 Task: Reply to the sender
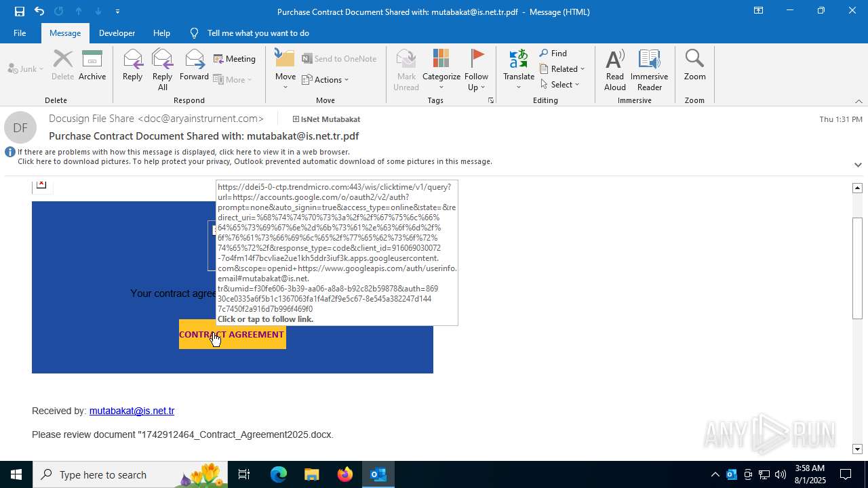click(x=132, y=66)
